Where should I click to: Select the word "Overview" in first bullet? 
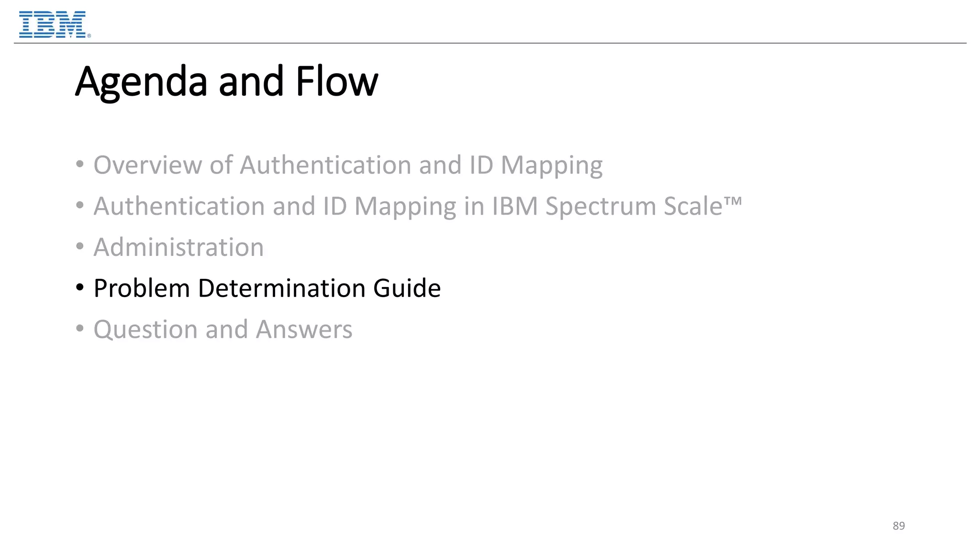point(147,165)
